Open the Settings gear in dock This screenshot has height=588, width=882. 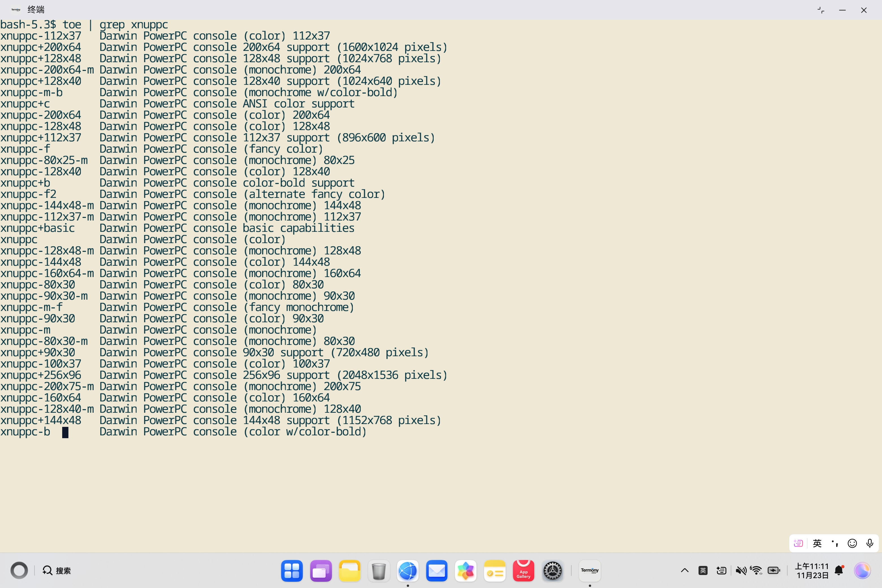pyautogui.click(x=552, y=571)
